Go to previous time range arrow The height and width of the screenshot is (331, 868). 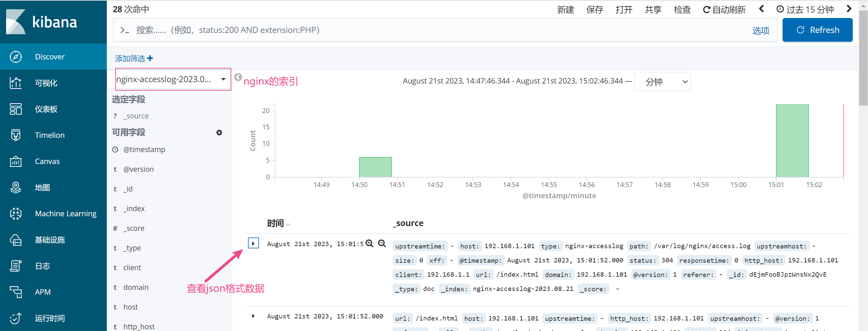coord(762,9)
